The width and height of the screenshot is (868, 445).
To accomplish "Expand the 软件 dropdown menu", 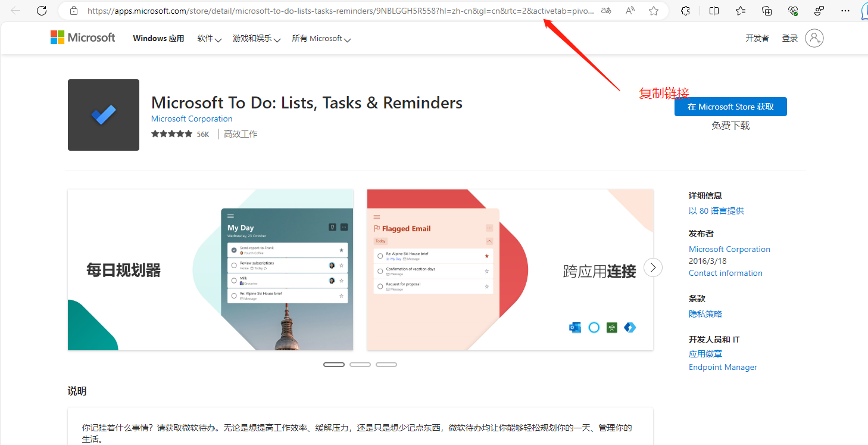I will point(209,39).
